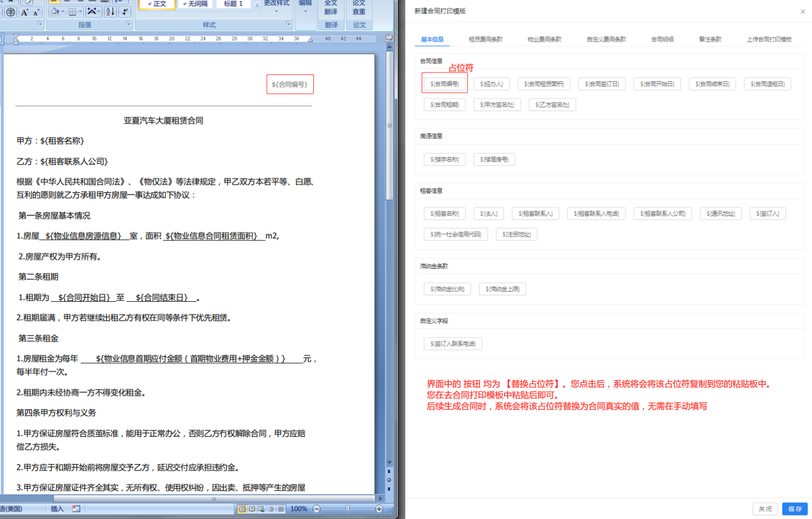Image resolution: width=812 pixels, height=519 pixels.
Task: Click the Grow Font icon
Action: tap(24, 12)
